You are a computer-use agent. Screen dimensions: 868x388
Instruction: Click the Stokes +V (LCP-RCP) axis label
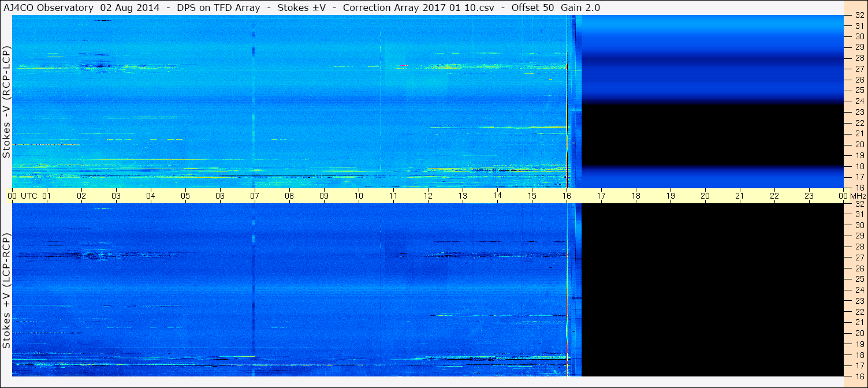click(6, 290)
